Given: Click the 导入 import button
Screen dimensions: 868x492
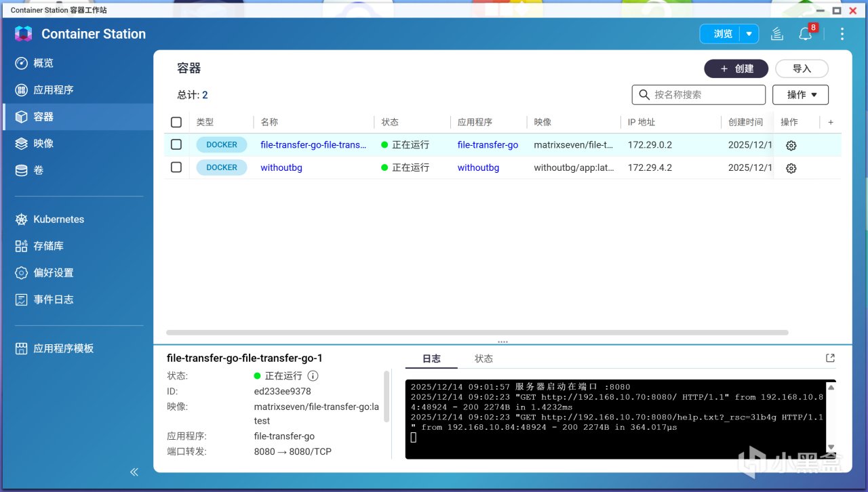Looking at the screenshot, I should 802,68.
